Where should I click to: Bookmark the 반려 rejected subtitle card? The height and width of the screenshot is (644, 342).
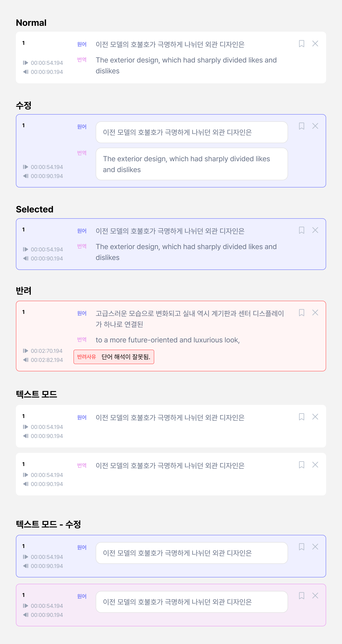pos(301,313)
